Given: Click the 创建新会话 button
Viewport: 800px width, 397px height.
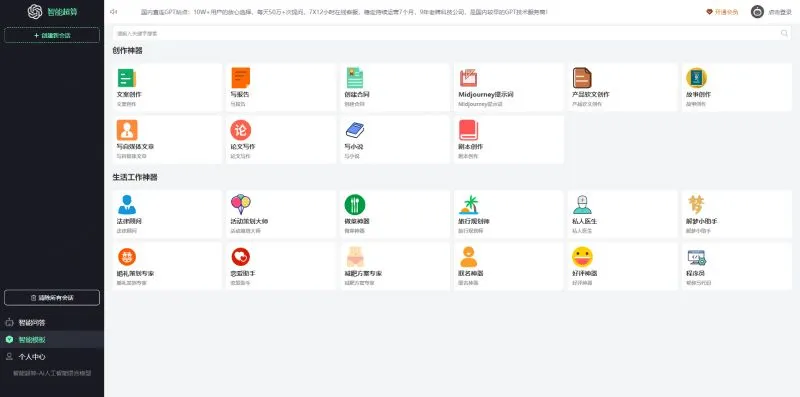Looking at the screenshot, I should [52, 35].
